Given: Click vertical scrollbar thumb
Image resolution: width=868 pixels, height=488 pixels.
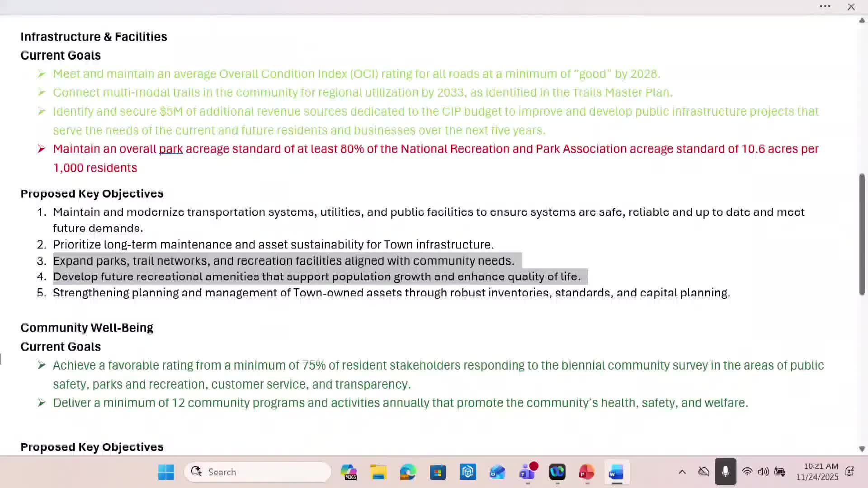Looking at the screenshot, I should click(862, 234).
